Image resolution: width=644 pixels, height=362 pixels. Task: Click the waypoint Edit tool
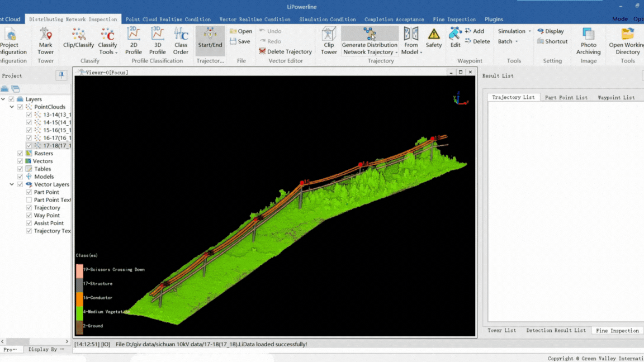[x=455, y=38]
